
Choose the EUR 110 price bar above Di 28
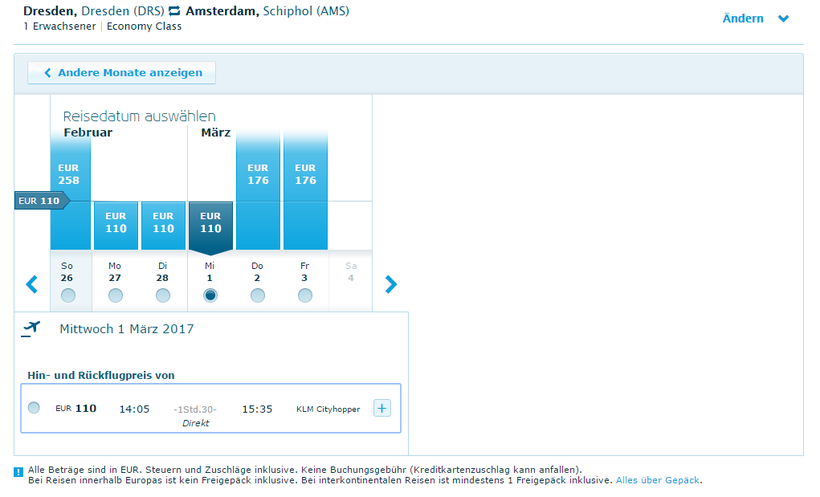[x=163, y=225]
